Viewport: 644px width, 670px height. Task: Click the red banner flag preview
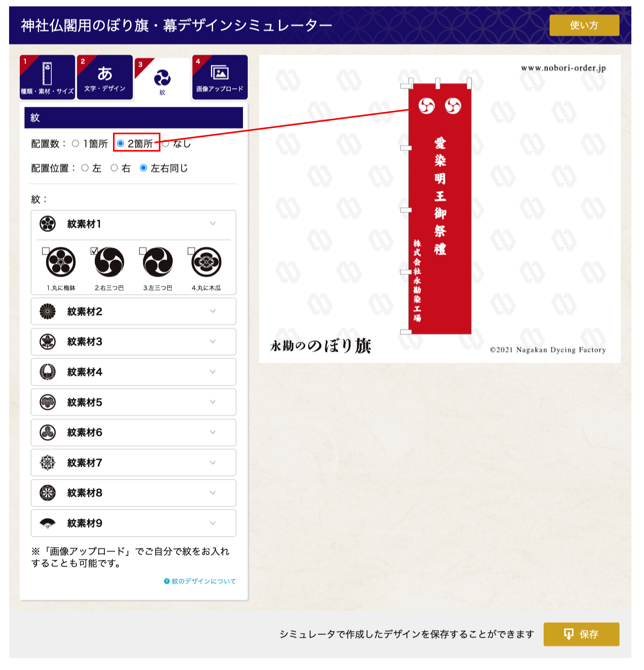coord(439,209)
